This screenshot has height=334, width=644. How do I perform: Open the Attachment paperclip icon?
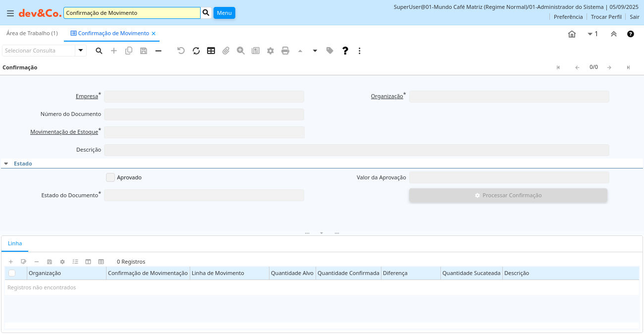pyautogui.click(x=226, y=51)
